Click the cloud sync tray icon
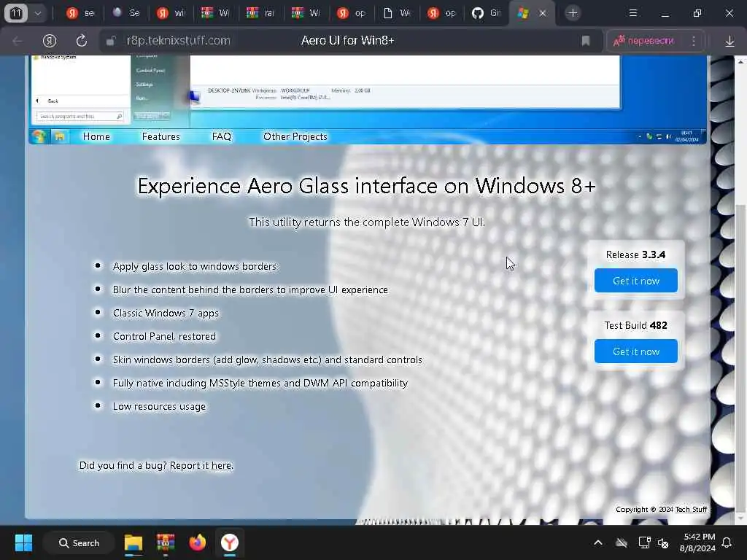Image resolution: width=747 pixels, height=560 pixels. tap(622, 542)
